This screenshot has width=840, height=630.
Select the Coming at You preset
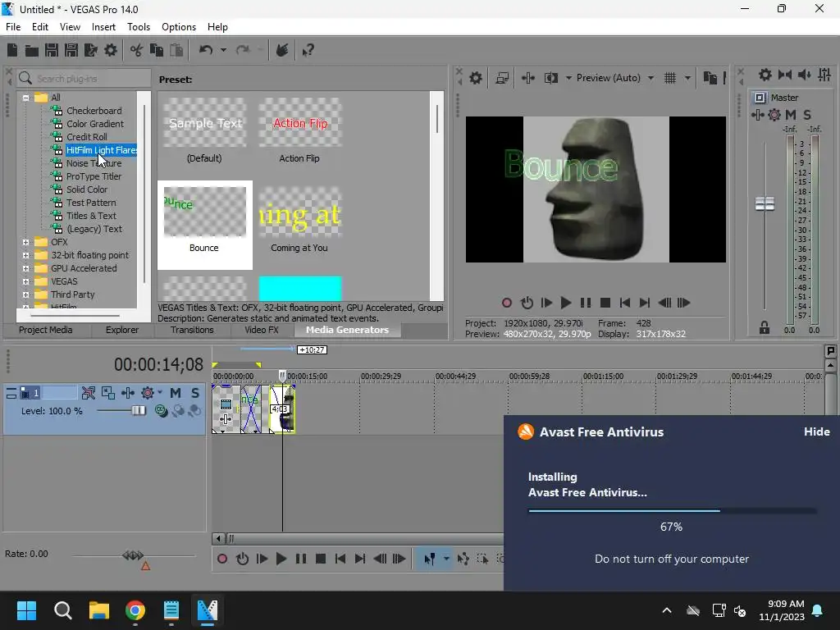click(x=299, y=225)
